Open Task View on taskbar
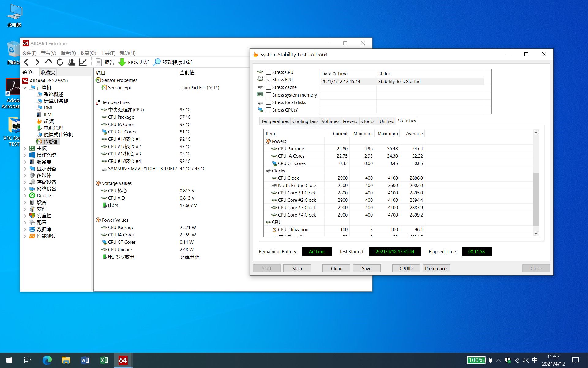This screenshot has height=368, width=588. (x=28, y=360)
